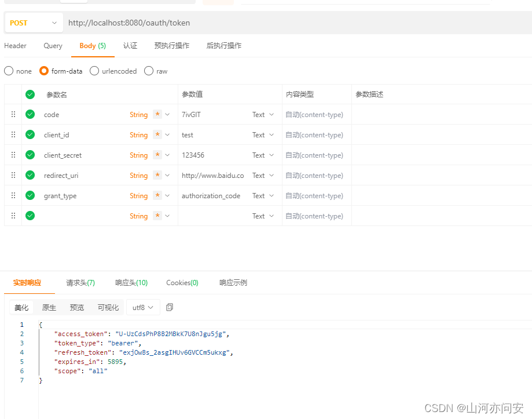Edit the client_id value test
Viewport: 532px width, 419px height.
tap(188, 135)
